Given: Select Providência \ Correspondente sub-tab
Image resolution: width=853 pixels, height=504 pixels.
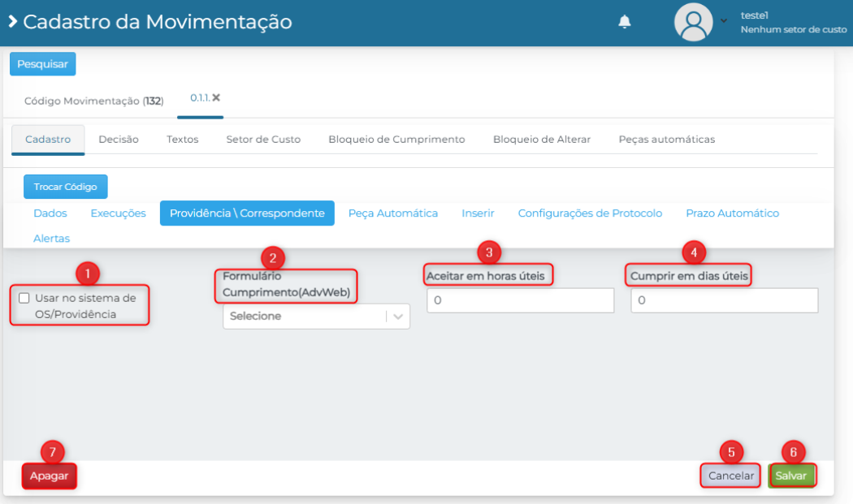Looking at the screenshot, I should 247,213.
